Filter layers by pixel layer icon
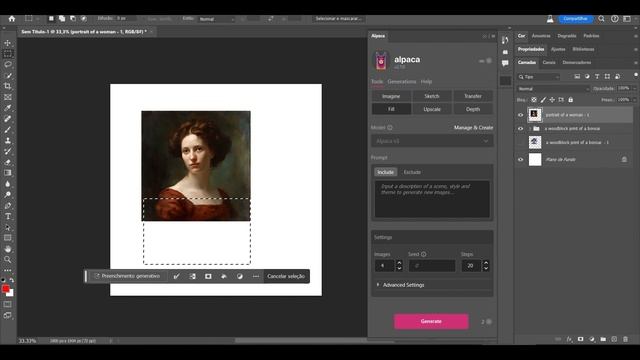The image size is (640, 360). pos(577,77)
